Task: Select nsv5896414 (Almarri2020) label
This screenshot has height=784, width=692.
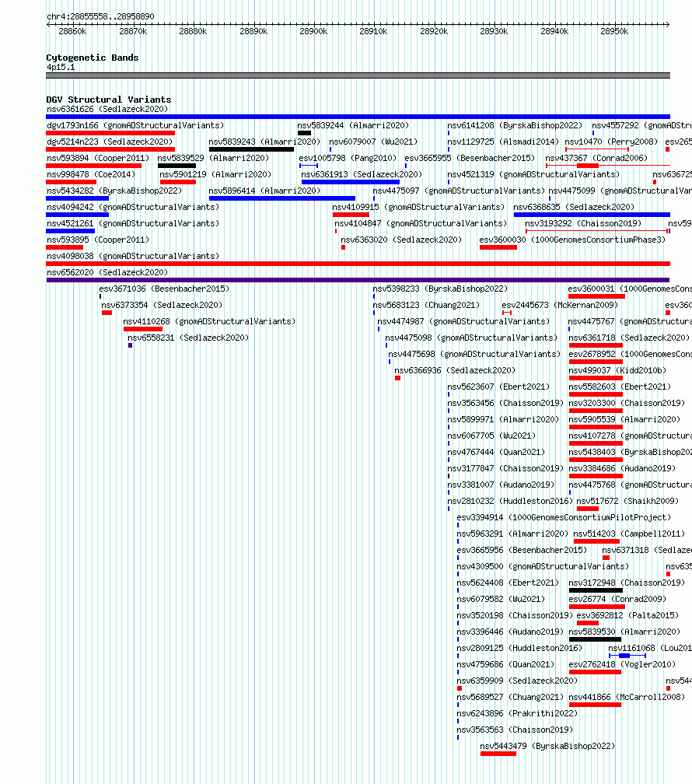Action: pos(264,191)
